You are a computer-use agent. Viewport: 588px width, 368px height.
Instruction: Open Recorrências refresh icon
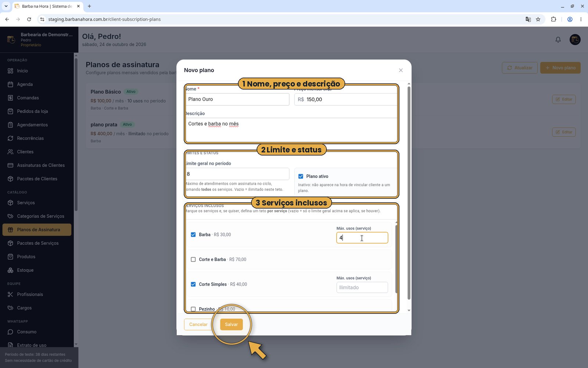[10, 138]
